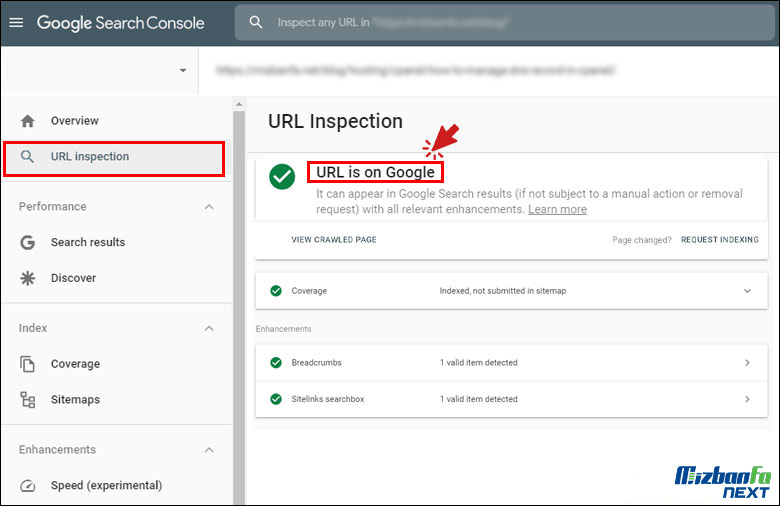Click the Google Search Console logo
This screenshot has height=506, width=780.
tap(120, 23)
